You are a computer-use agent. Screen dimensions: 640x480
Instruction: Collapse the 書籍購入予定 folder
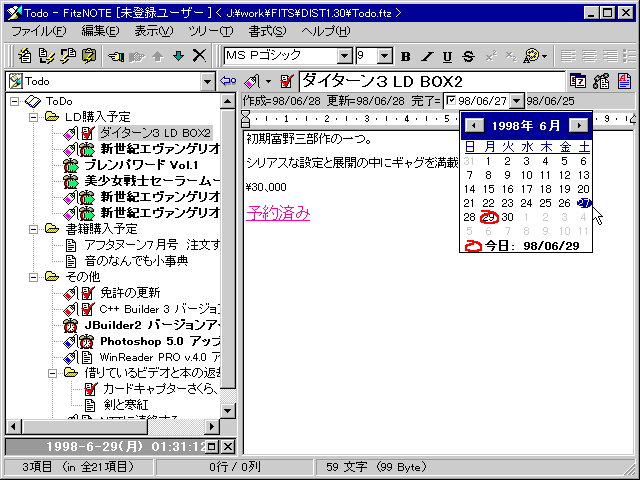point(34,229)
